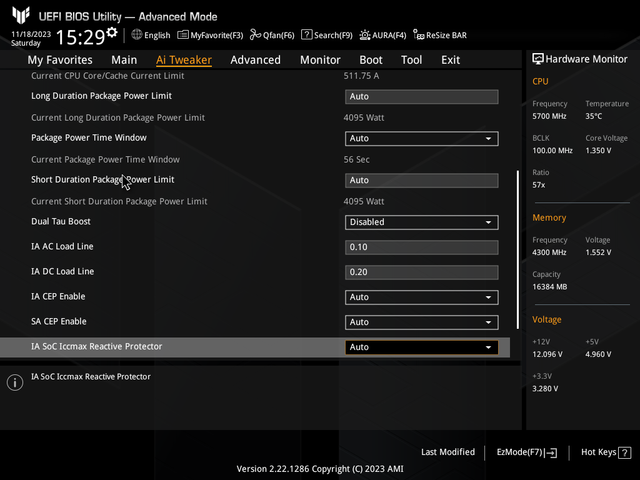
Task: Click the BCLK 100.00 MHz value
Action: [552, 151]
